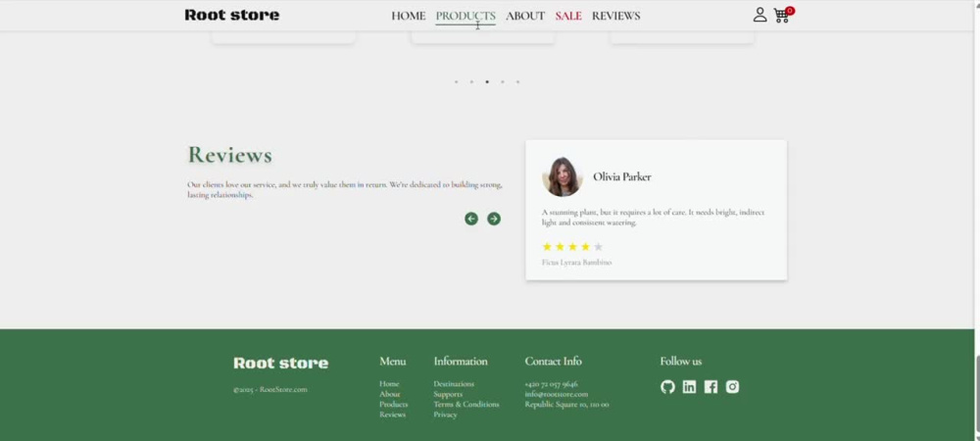This screenshot has height=441, width=980.
Task: Click the Republic Square address text
Action: [566, 404]
